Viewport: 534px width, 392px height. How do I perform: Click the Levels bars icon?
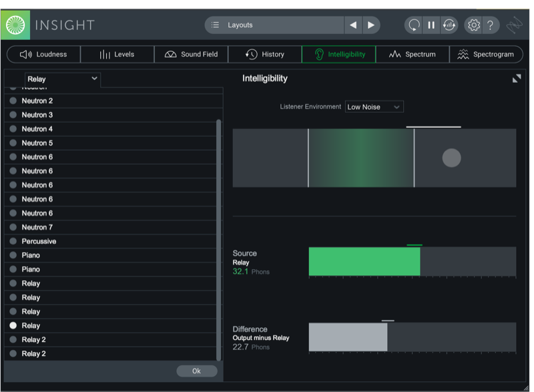pos(105,55)
